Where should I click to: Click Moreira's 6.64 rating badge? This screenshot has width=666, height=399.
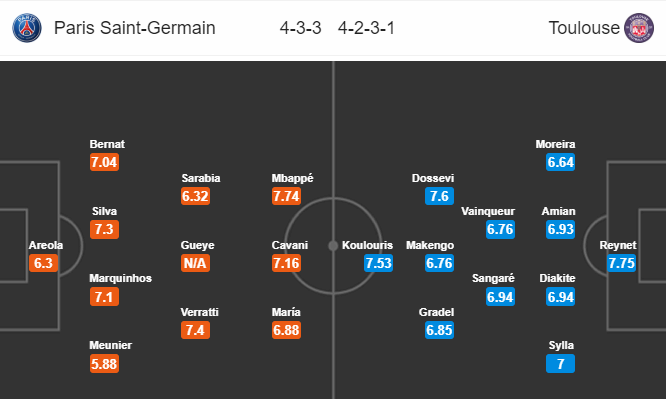coord(560,162)
